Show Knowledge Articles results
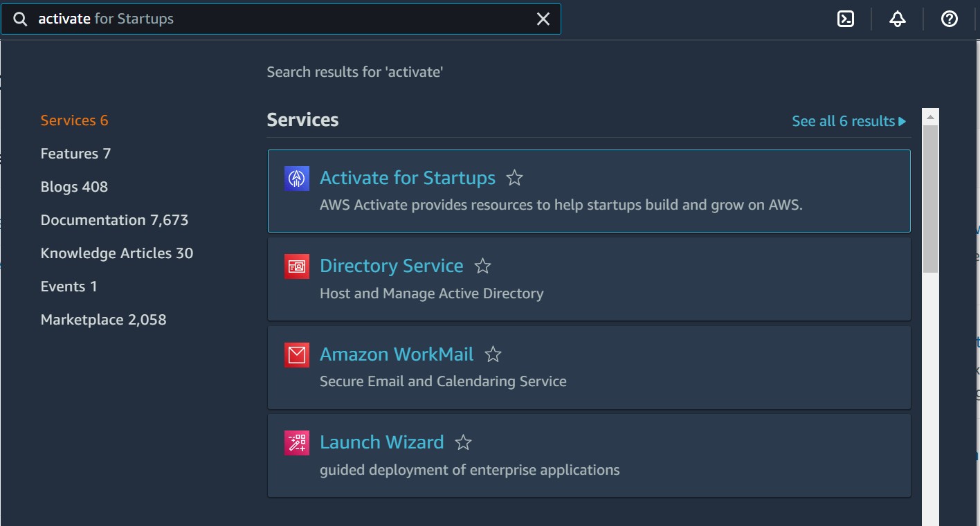The image size is (980, 526). pos(116,253)
